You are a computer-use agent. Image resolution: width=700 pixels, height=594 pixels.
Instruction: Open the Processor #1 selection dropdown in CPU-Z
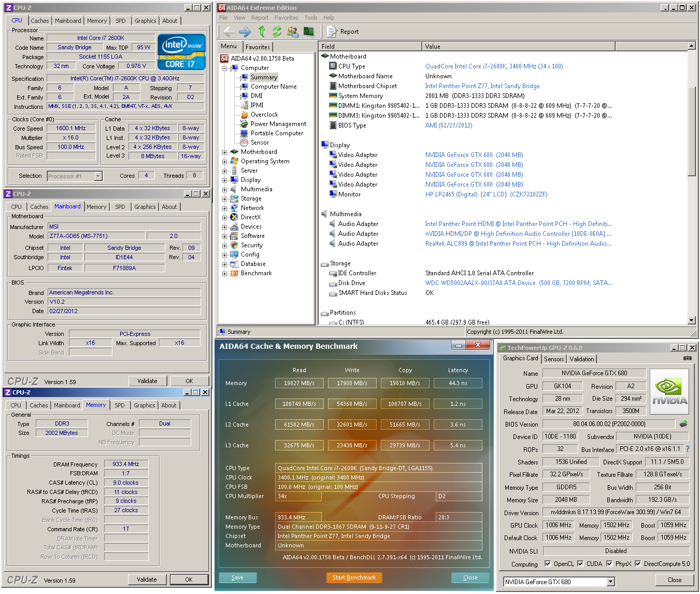coord(98,176)
